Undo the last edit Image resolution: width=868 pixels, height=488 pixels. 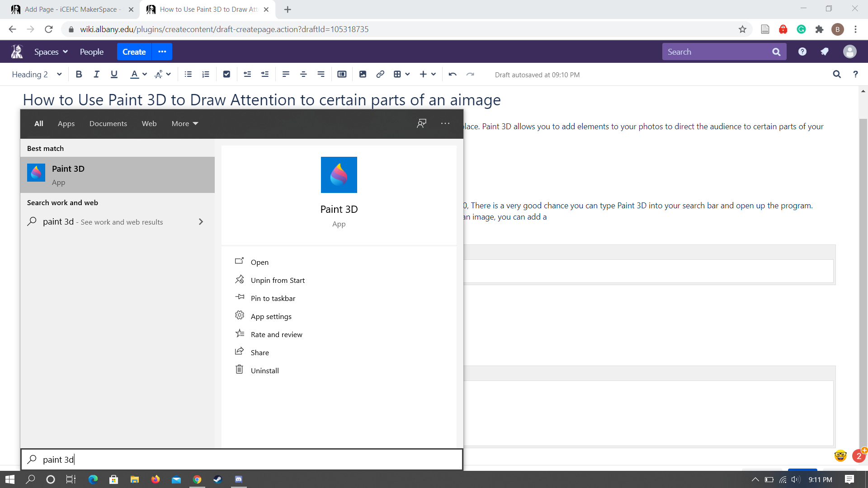(453, 75)
